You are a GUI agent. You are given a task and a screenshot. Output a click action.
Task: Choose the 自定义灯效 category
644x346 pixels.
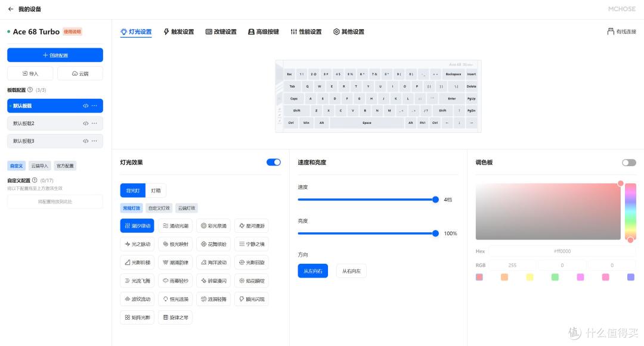(x=159, y=208)
